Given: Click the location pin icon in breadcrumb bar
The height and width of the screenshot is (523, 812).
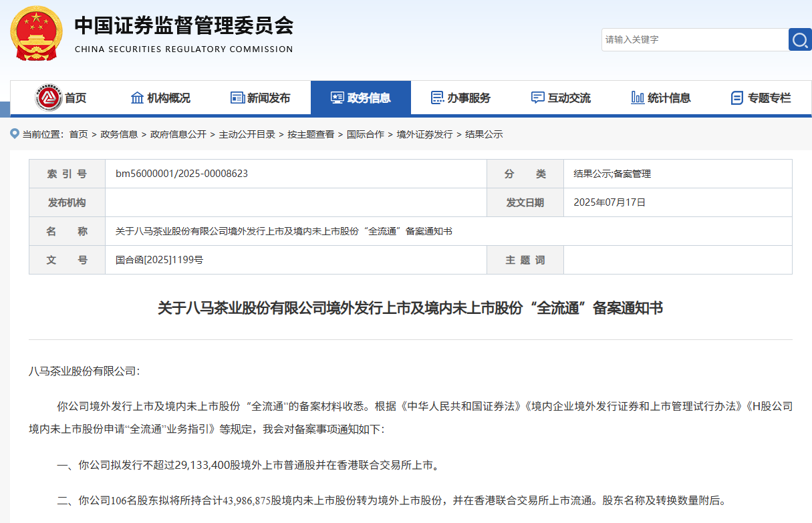Looking at the screenshot, I should 13,134.
